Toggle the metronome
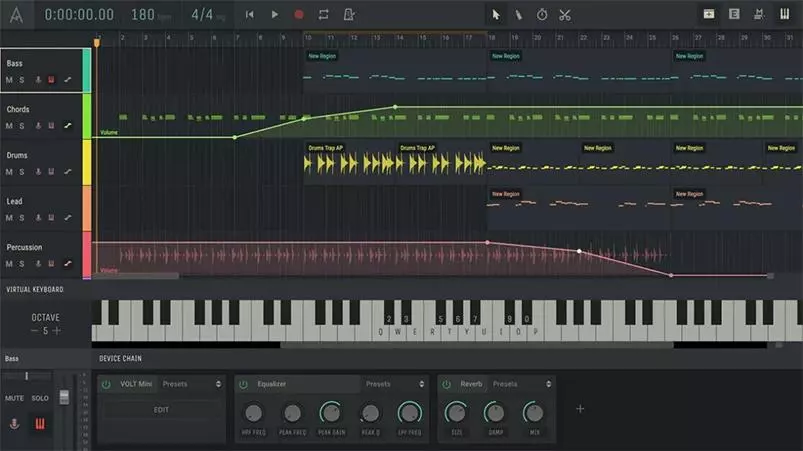 (349, 15)
